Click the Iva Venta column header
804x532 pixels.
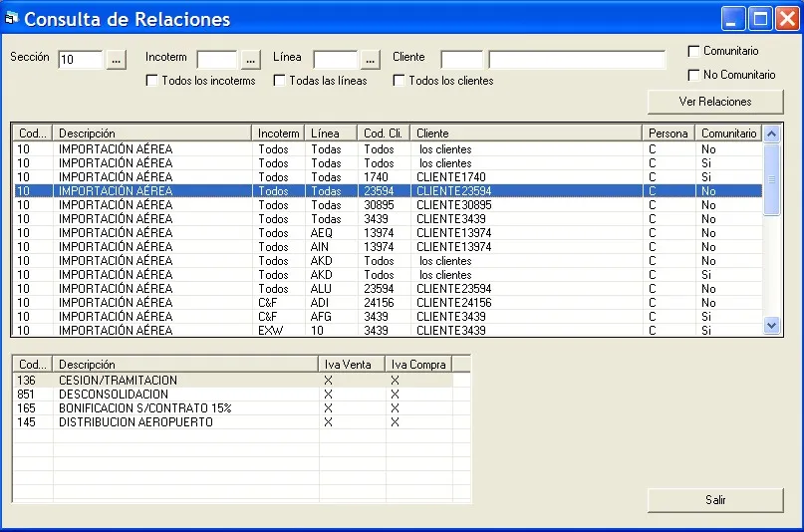pos(353,365)
